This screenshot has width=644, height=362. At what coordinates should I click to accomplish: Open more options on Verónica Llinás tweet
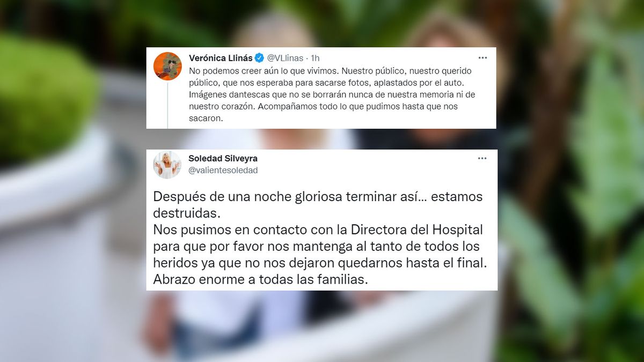(482, 57)
